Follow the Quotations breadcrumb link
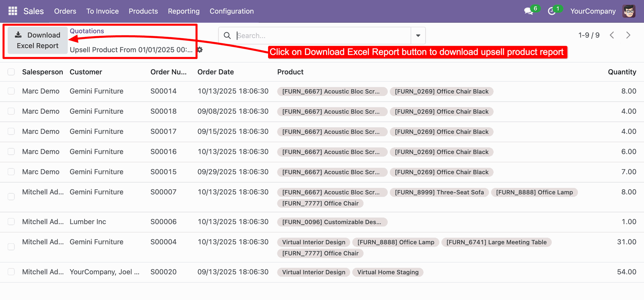Screen dimensions: 644x300 [x=87, y=31]
